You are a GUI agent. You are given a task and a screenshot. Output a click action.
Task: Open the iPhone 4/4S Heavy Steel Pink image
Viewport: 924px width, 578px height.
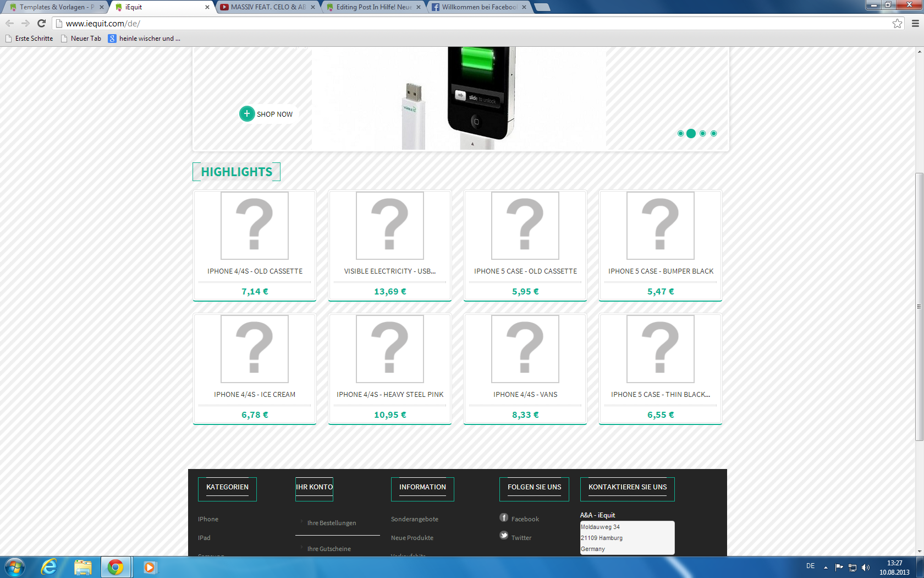390,349
